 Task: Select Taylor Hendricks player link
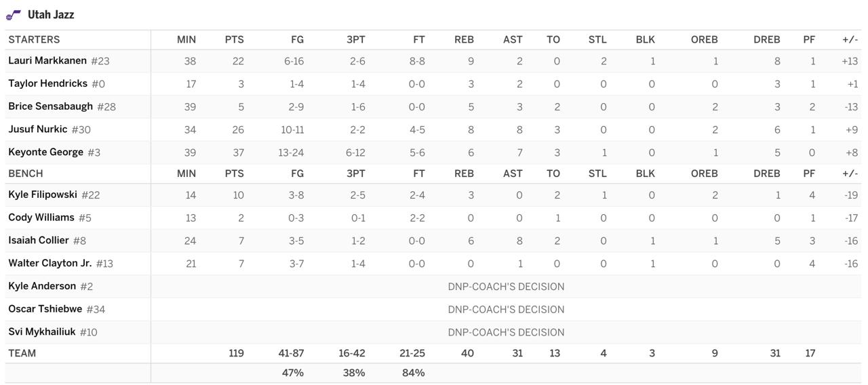(47, 83)
